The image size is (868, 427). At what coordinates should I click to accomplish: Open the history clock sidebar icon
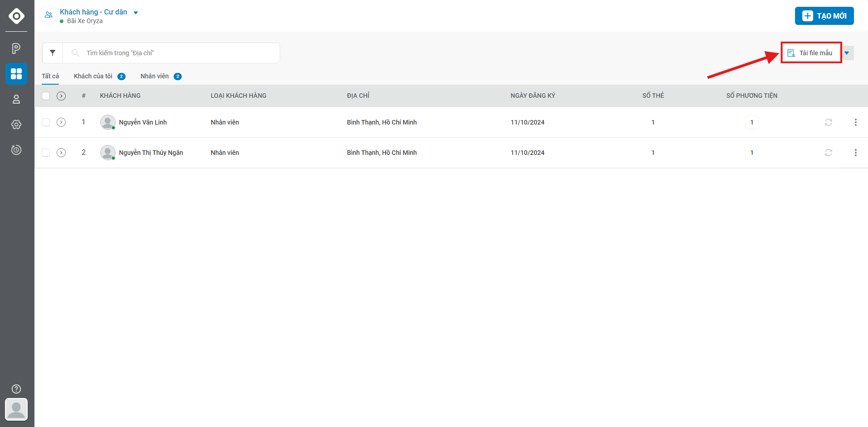point(16,150)
